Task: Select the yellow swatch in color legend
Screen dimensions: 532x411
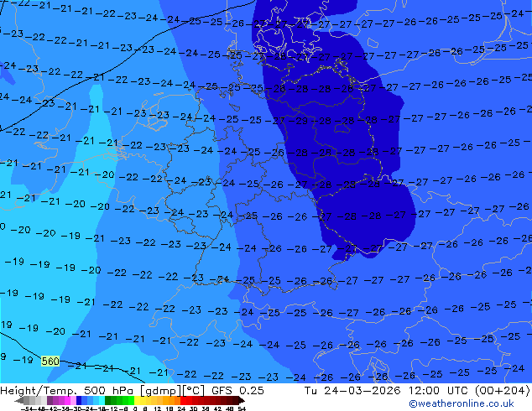Action: [137, 400]
